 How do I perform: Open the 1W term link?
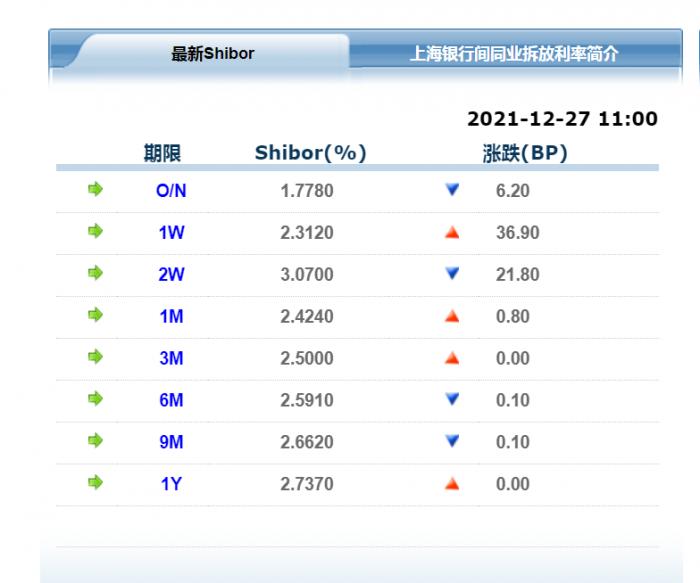(x=171, y=233)
